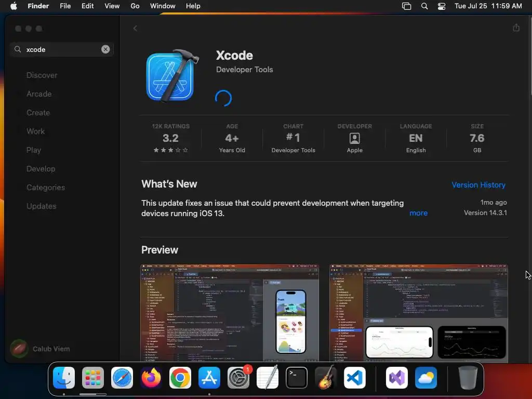
Task: Open App Store icon in dock
Action: [x=209, y=378]
